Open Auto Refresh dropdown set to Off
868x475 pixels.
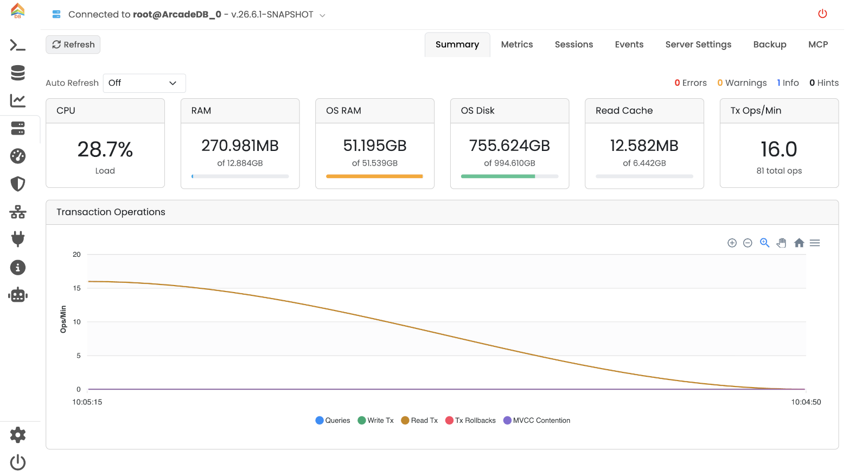(144, 83)
